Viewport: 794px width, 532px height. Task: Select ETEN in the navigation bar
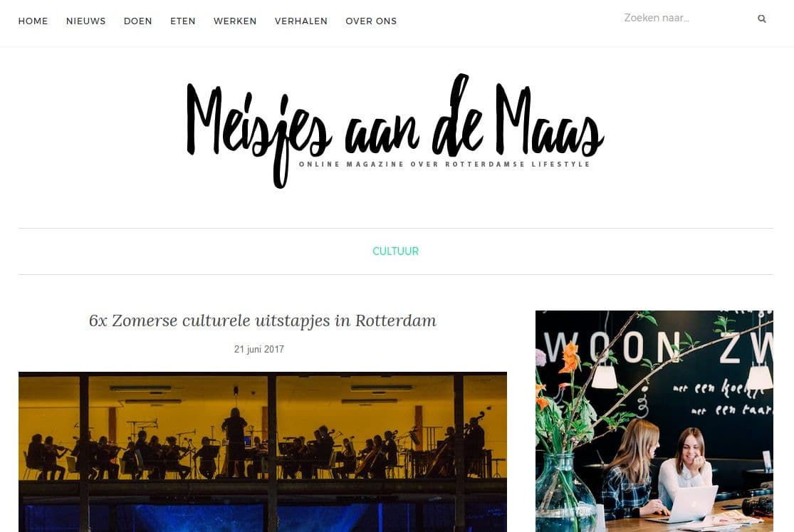[183, 21]
